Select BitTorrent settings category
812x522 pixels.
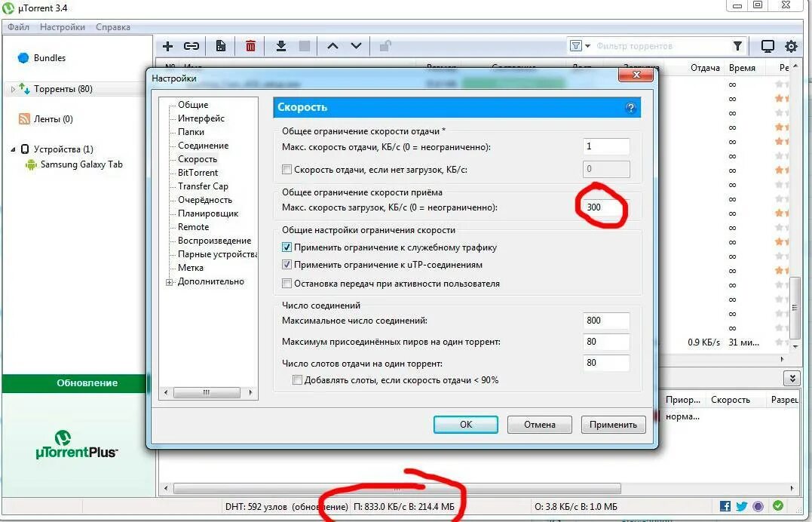(198, 173)
